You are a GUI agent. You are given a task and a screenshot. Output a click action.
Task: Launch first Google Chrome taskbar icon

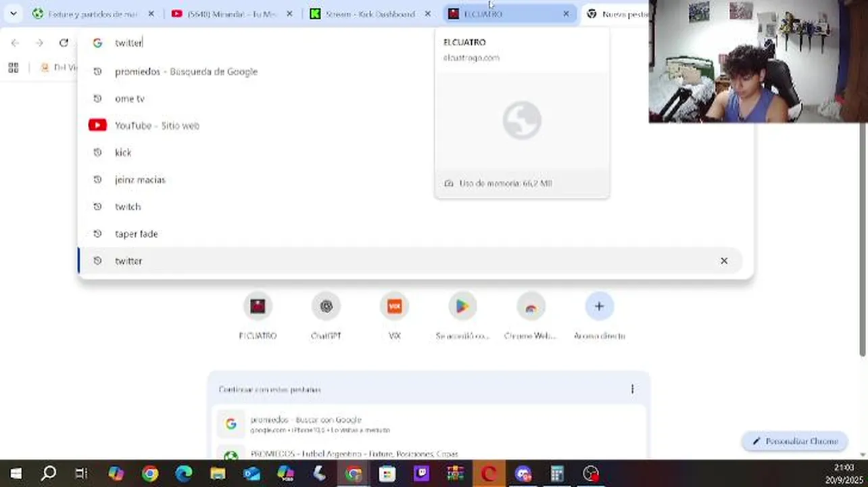tap(150, 473)
